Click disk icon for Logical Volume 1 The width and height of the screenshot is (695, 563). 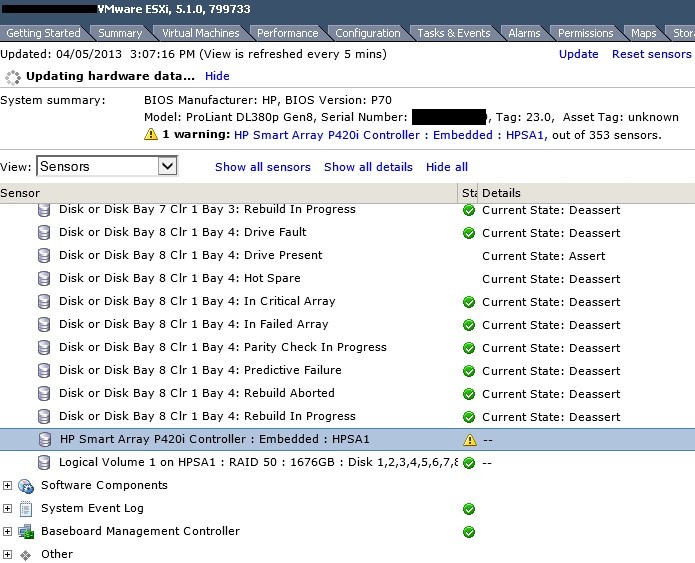(x=44, y=463)
